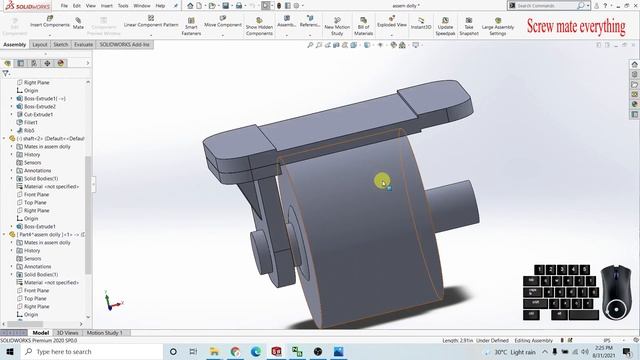Select the Mate tool
Screen dimensions: 640x360
point(78,23)
